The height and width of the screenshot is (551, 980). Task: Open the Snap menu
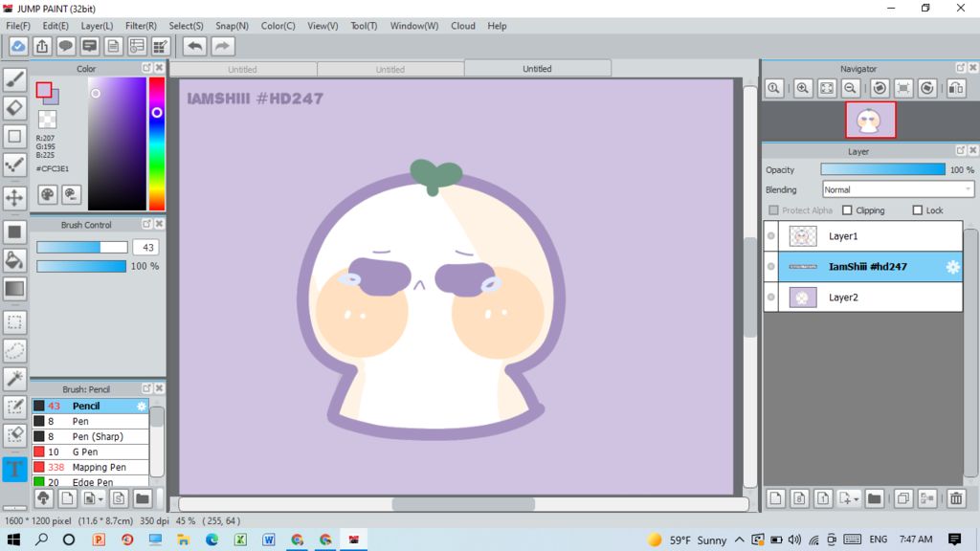click(232, 26)
